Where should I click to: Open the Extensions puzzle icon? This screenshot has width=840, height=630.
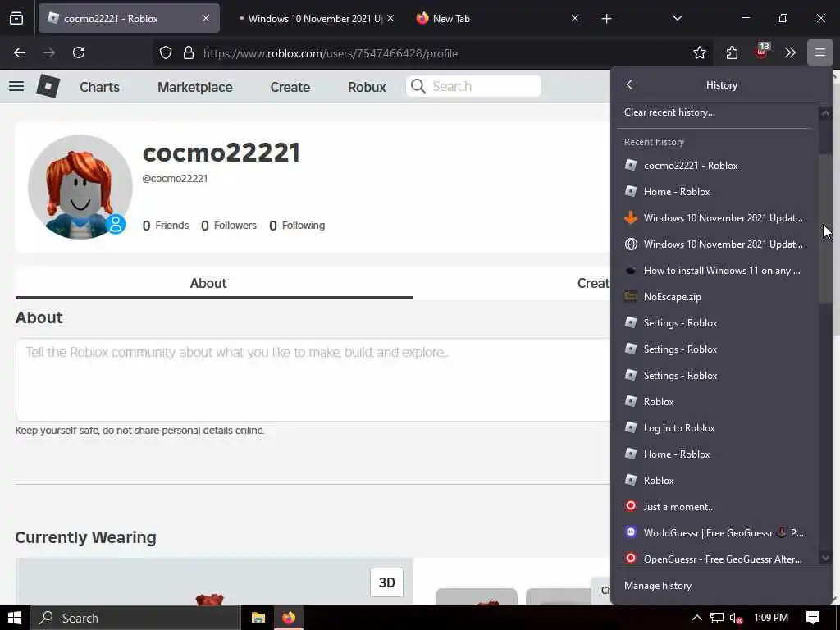coord(732,52)
